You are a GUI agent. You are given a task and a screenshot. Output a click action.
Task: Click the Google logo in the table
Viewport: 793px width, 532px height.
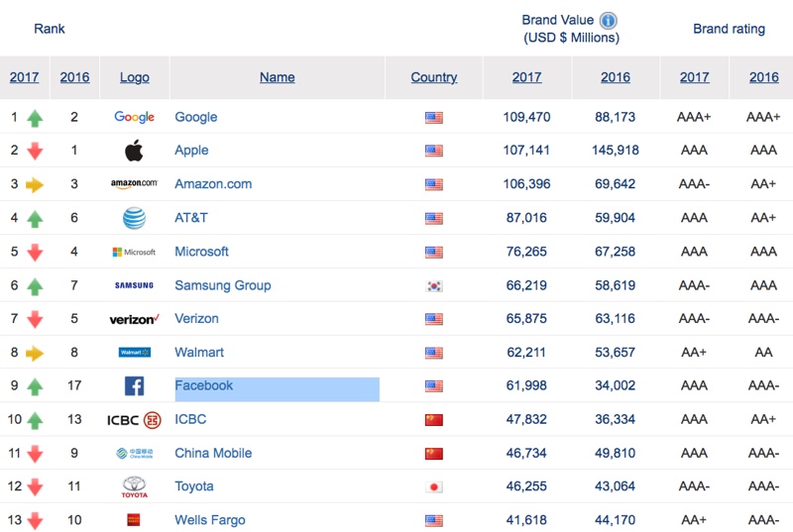tap(134, 117)
